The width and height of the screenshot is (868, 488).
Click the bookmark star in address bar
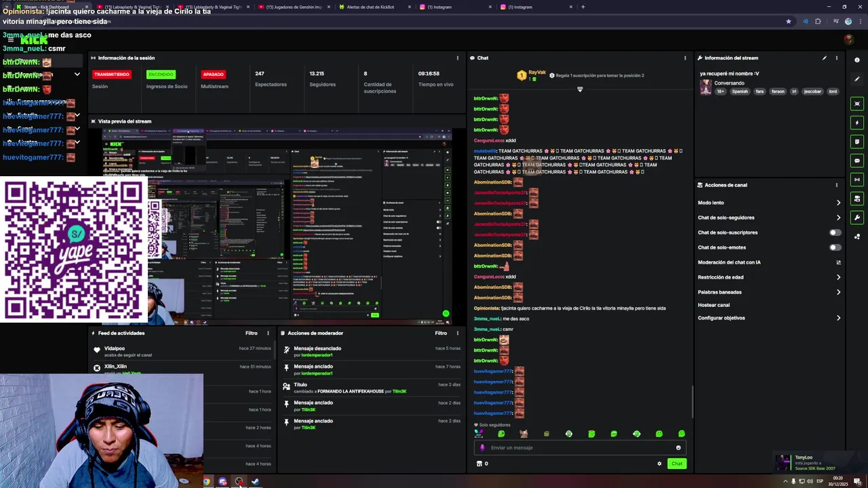click(788, 21)
